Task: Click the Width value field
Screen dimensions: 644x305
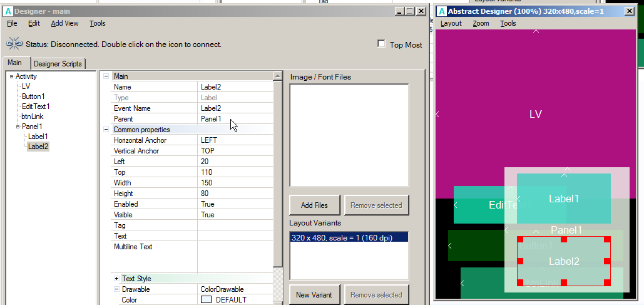Action: [235, 183]
